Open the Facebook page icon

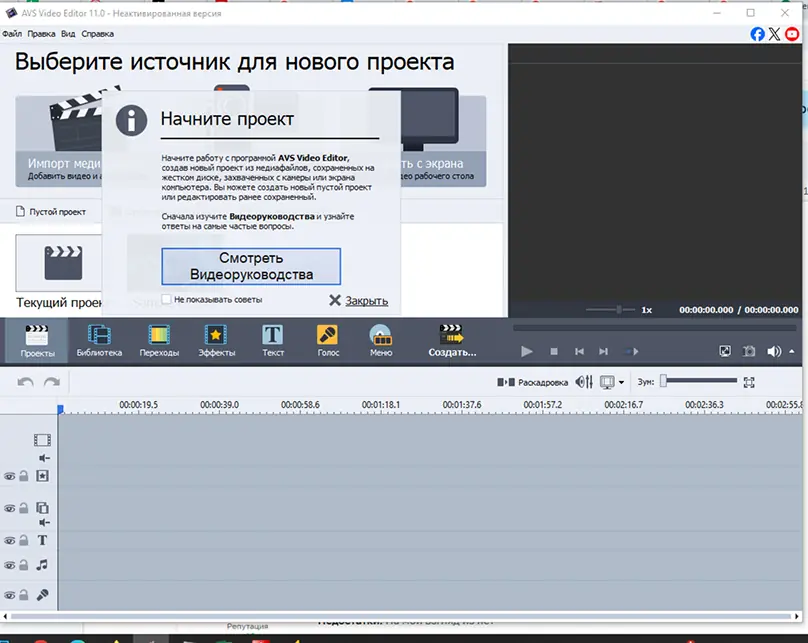(x=757, y=34)
